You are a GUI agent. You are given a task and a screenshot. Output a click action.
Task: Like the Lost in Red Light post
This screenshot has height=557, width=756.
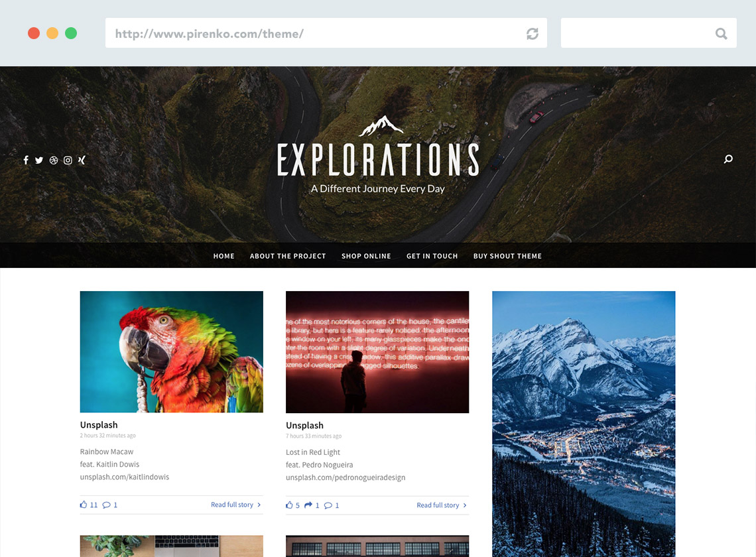coord(292,505)
